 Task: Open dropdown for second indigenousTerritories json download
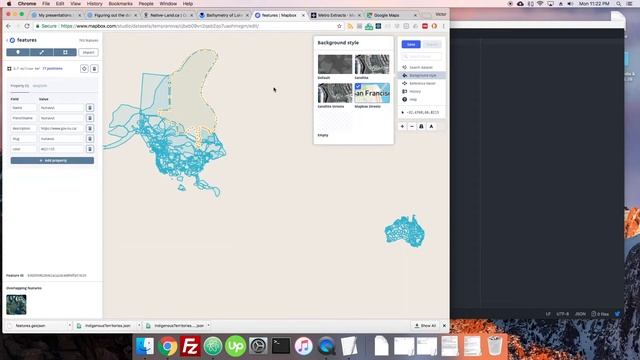(209, 325)
